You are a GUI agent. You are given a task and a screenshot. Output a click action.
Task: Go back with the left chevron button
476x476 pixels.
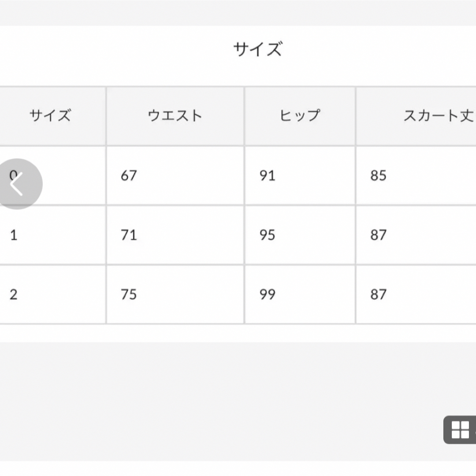click(18, 184)
